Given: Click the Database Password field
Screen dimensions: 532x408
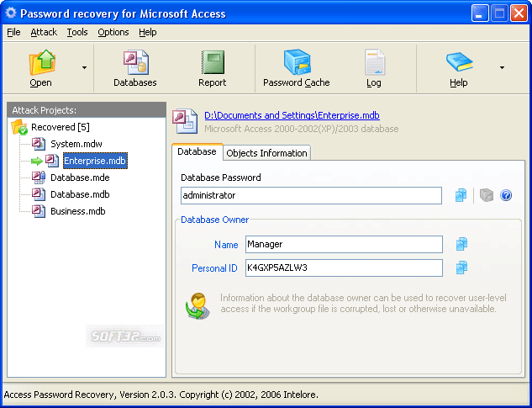Looking at the screenshot, I should [311, 195].
